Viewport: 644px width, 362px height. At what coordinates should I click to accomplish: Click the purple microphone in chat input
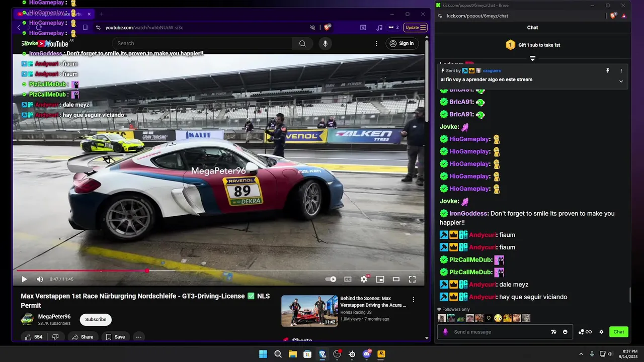coord(445,332)
